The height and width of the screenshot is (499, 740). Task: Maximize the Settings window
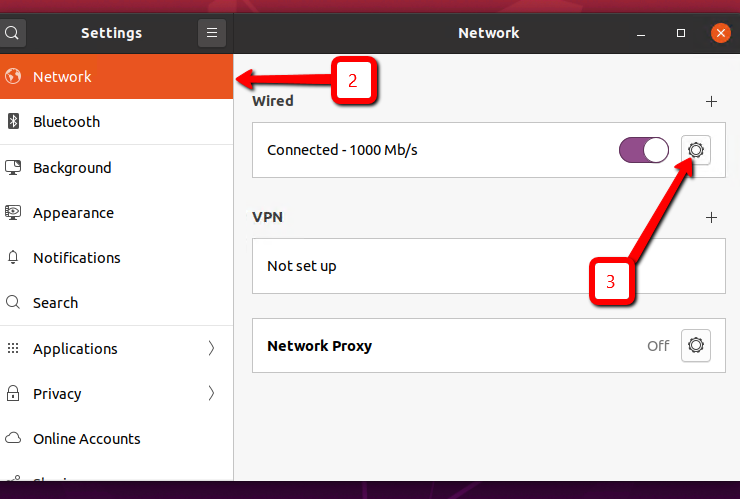click(x=681, y=33)
